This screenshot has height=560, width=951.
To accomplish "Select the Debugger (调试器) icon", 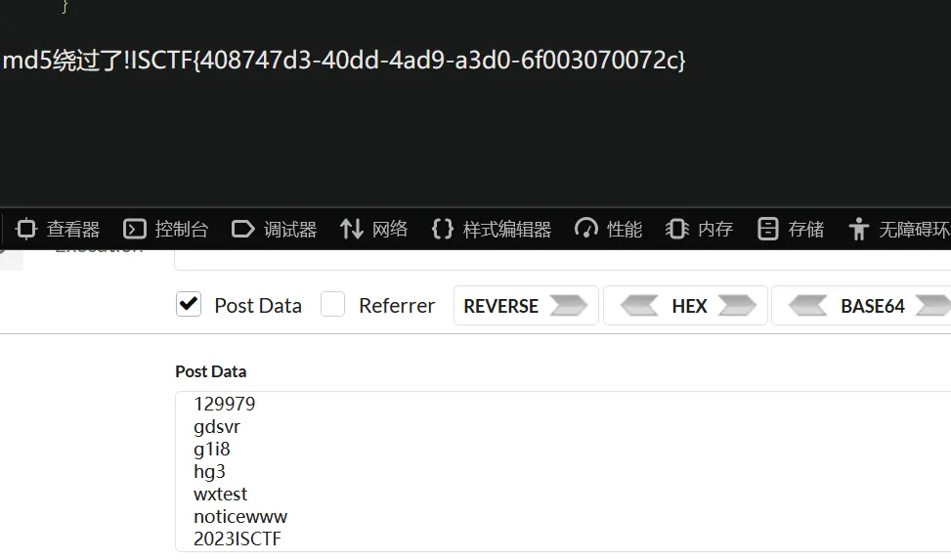I will [242, 230].
